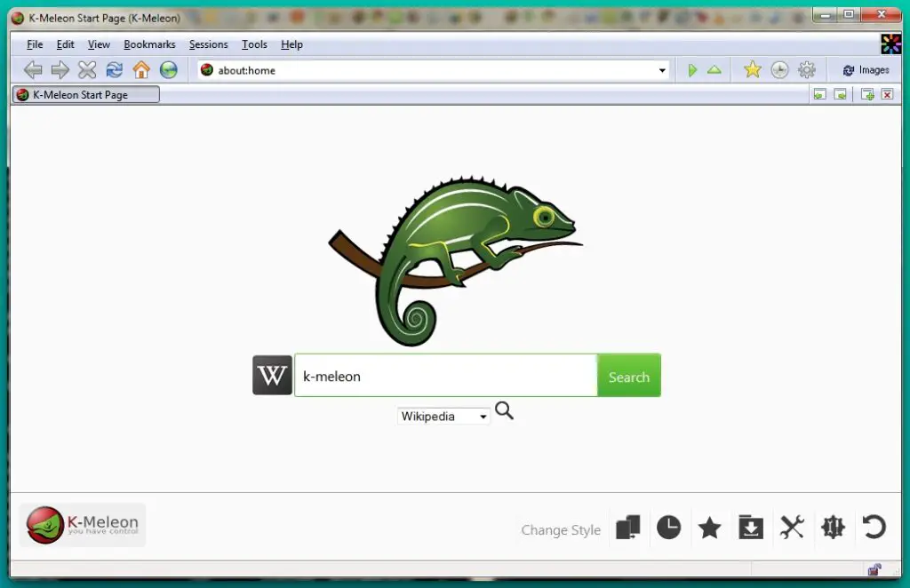This screenshot has width=910, height=588.
Task: Click the Refresh page icon
Action: (x=115, y=69)
